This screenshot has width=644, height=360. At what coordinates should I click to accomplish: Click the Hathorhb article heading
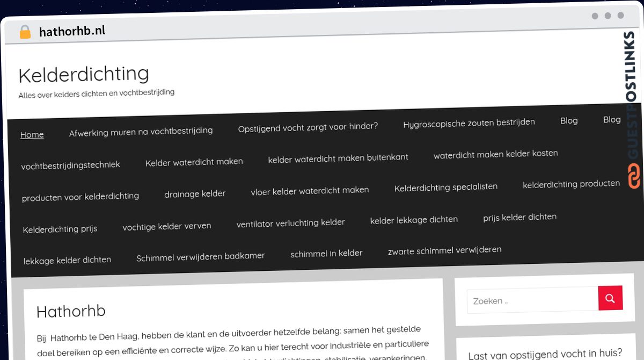pyautogui.click(x=71, y=311)
